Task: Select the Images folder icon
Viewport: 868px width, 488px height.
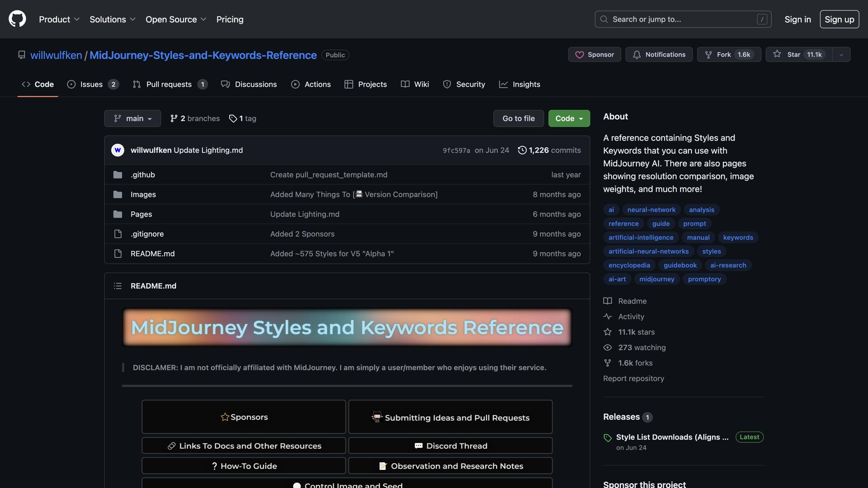Action: 118,194
